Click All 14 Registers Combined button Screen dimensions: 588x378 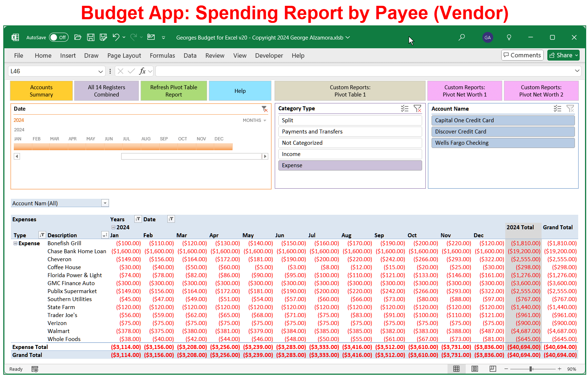(x=106, y=91)
